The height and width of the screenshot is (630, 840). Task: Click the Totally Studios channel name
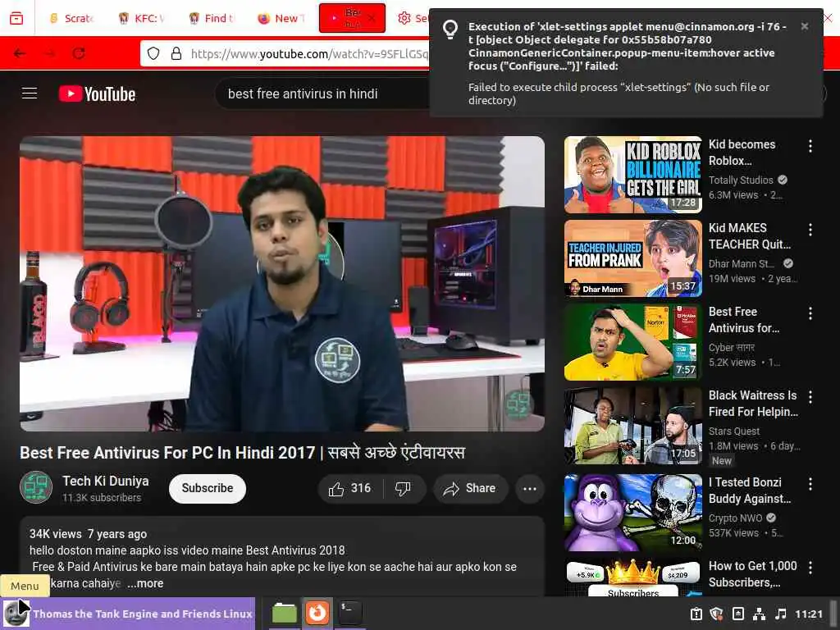(741, 180)
